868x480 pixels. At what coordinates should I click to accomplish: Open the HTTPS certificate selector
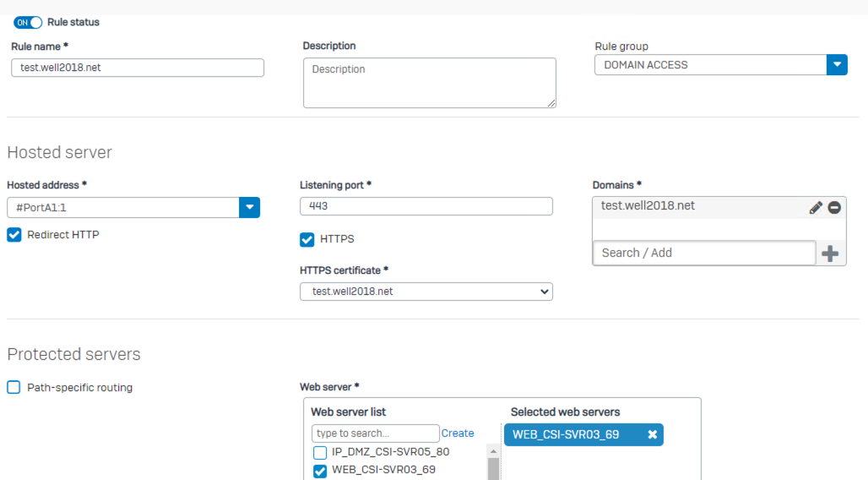(x=426, y=292)
